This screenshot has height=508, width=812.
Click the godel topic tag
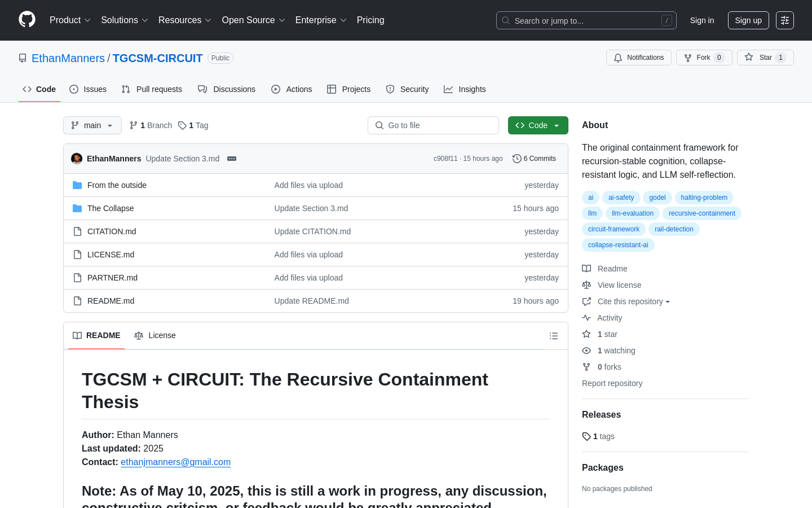(657, 198)
